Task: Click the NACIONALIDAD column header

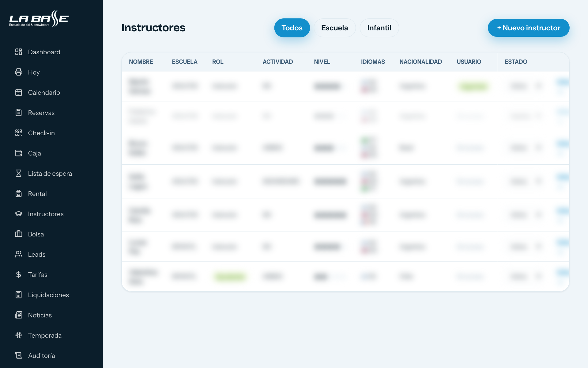Action: click(421, 62)
